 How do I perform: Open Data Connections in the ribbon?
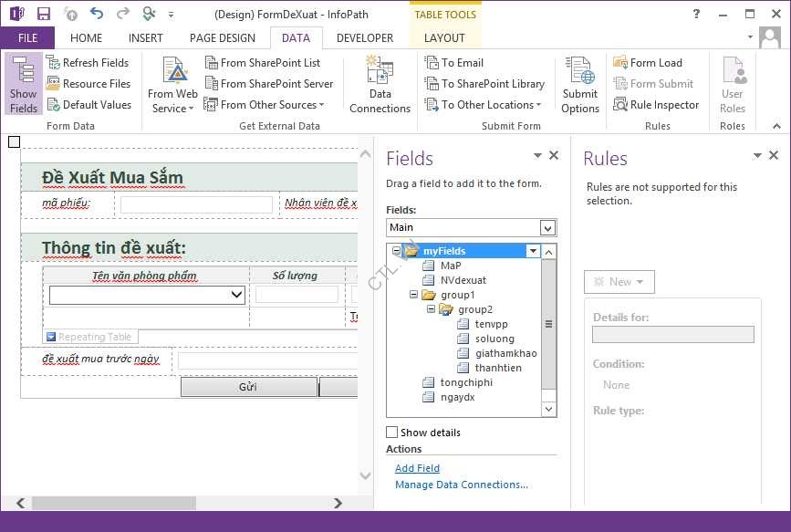pos(380,84)
